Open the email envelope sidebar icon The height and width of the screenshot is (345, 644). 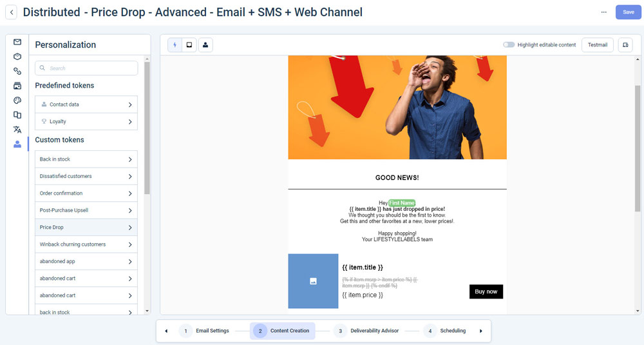tap(17, 42)
